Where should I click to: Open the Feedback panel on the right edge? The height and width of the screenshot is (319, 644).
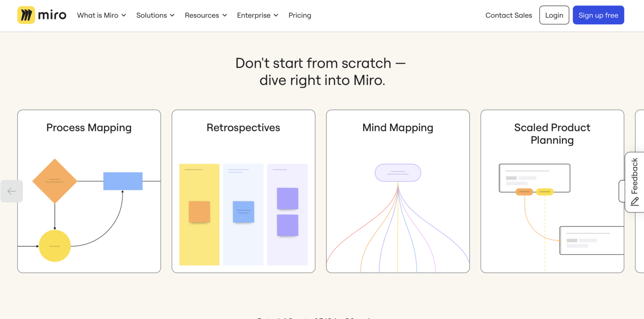point(635,180)
